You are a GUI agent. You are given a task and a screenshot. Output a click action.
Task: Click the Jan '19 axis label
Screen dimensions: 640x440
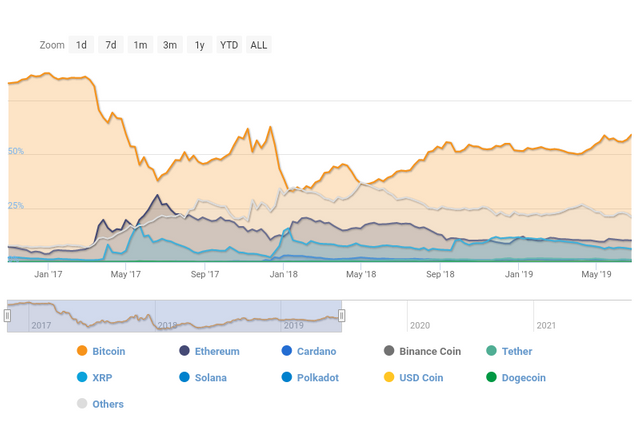pyautogui.click(x=519, y=274)
